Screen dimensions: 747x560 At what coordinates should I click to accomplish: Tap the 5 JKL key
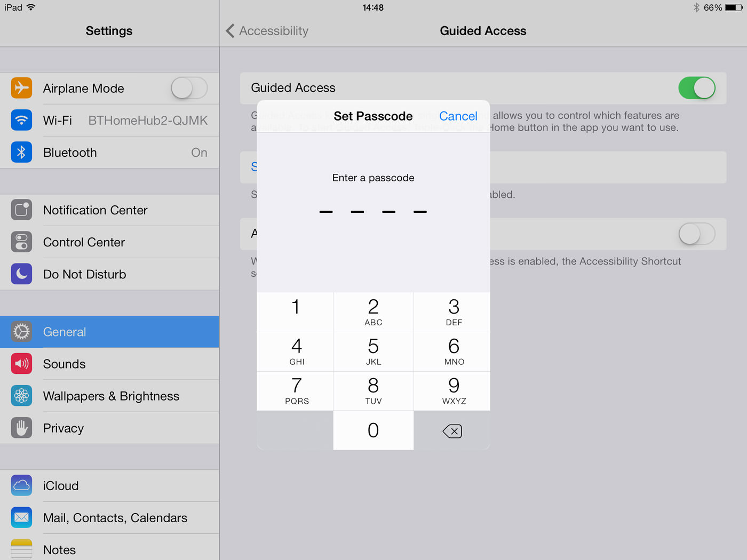pos(373,351)
